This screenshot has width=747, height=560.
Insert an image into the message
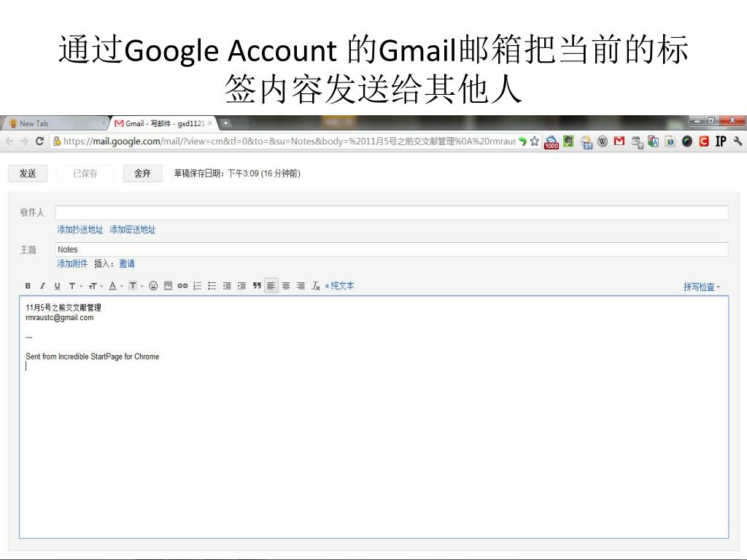168,286
